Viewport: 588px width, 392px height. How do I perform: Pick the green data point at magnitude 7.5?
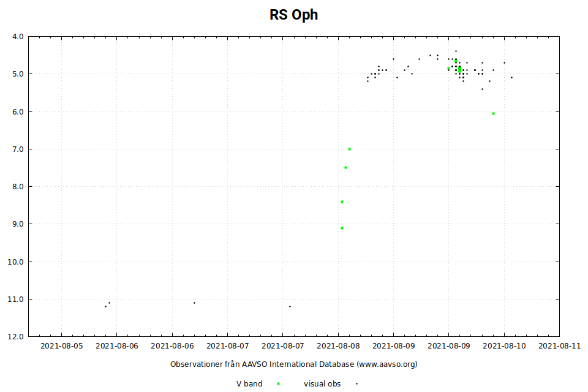click(345, 167)
